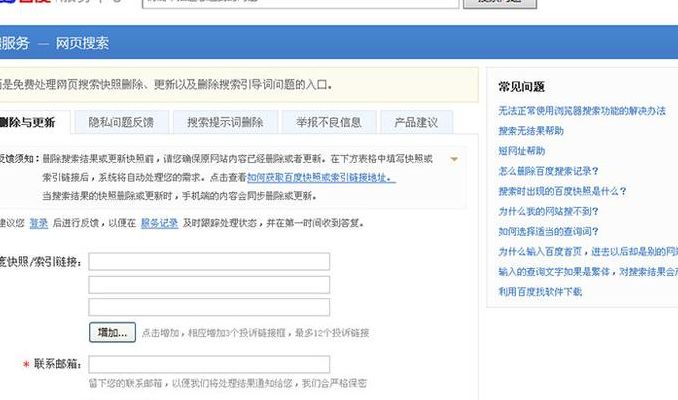This screenshot has height=400, width=678.
Task: Click the 联系邮箱 input field
Action: (209, 364)
